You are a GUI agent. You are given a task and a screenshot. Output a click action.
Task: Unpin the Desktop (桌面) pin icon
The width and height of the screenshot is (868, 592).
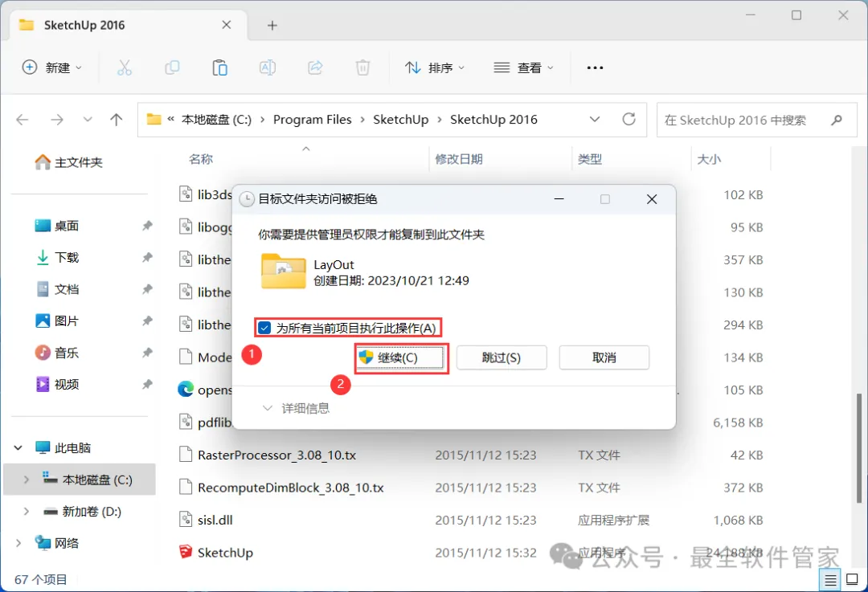147,225
